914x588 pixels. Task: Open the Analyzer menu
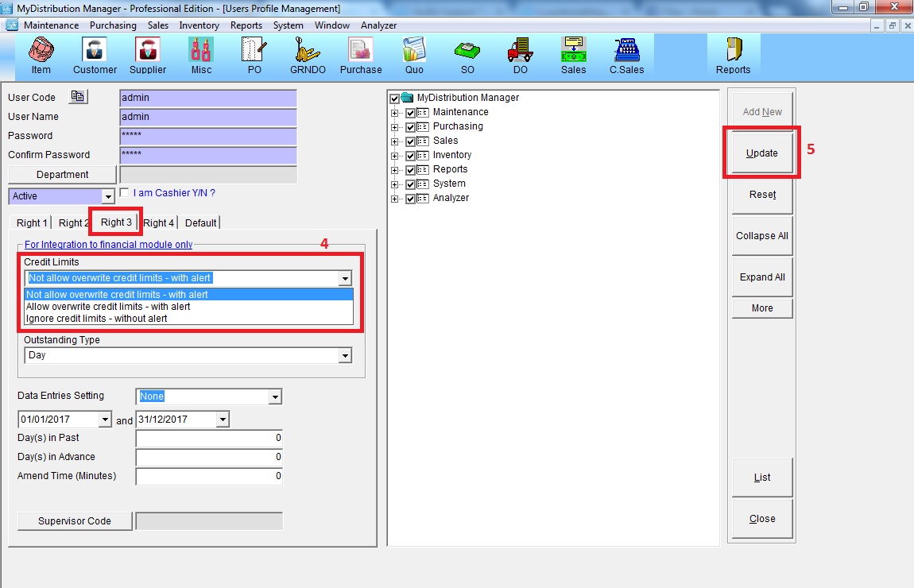pyautogui.click(x=378, y=25)
